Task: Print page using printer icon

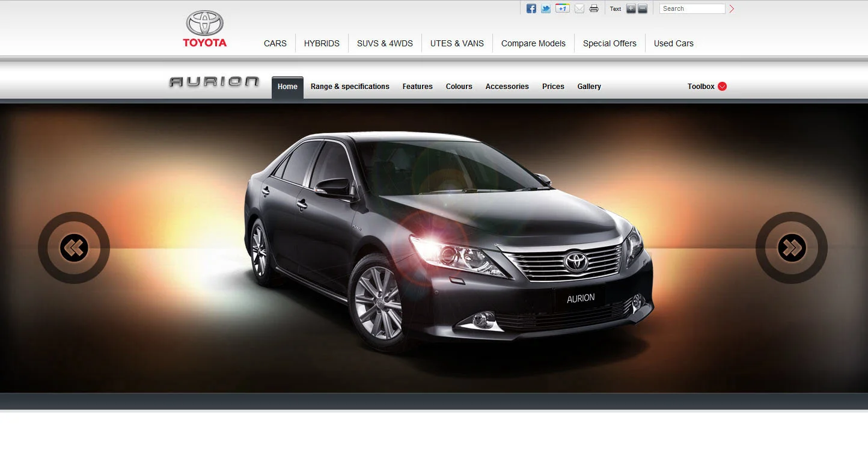Action: pyautogui.click(x=594, y=8)
